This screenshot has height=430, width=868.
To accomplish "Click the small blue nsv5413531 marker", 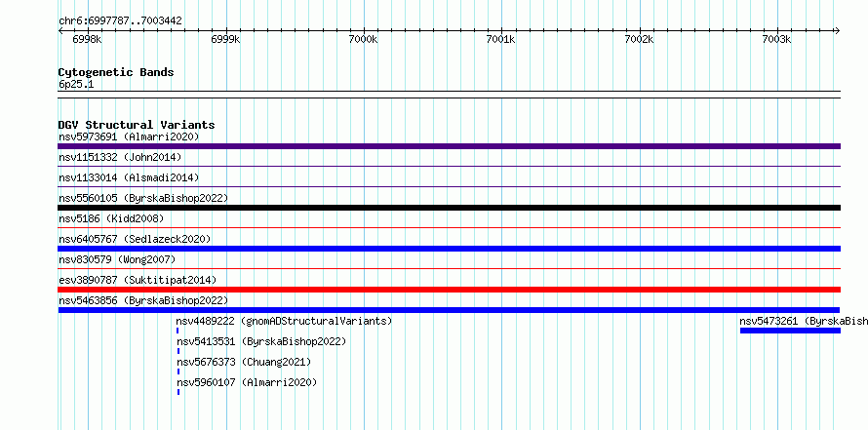I will pyautogui.click(x=178, y=351).
